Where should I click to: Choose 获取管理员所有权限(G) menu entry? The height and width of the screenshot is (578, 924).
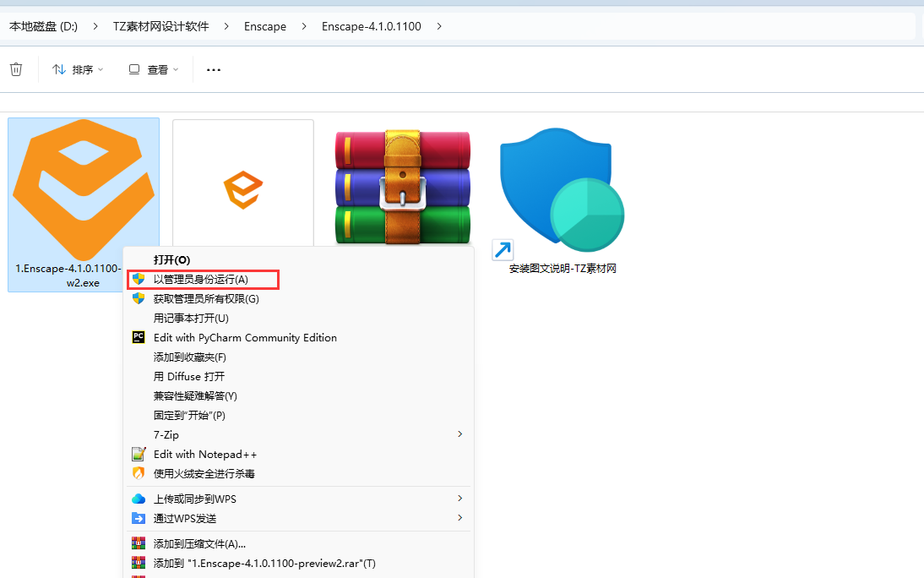(298, 299)
